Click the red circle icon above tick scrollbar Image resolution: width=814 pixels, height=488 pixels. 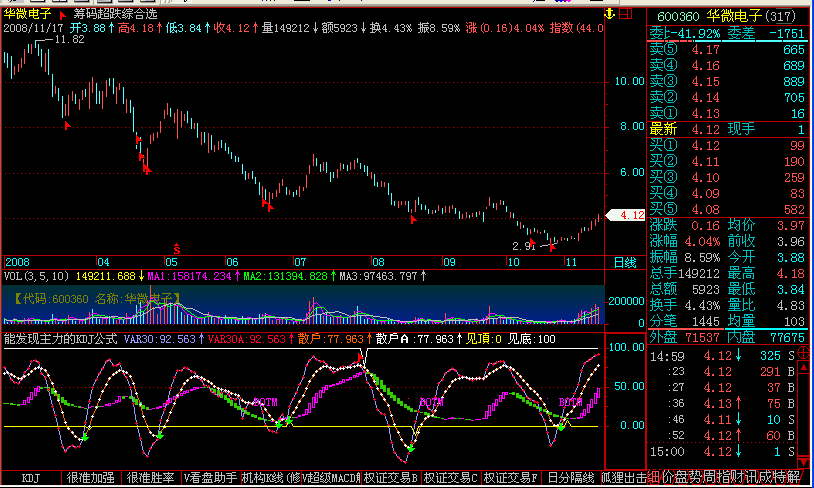[803, 353]
